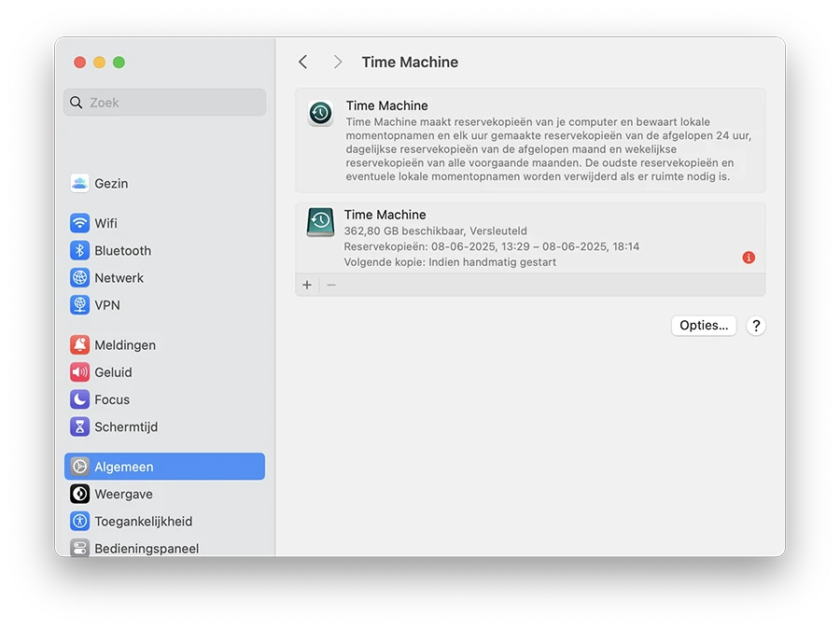This screenshot has width=840, height=629.
Task: Remove the backup disk with the minus button
Action: tap(329, 285)
